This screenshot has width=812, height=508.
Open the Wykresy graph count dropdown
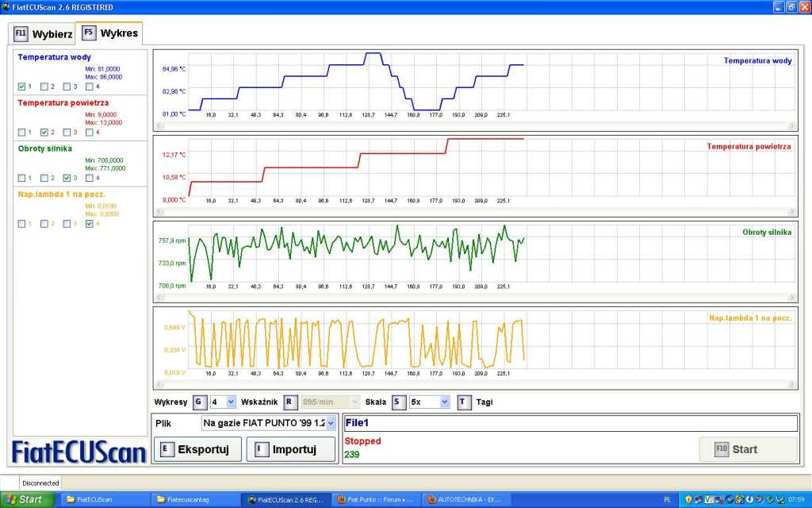(x=231, y=402)
